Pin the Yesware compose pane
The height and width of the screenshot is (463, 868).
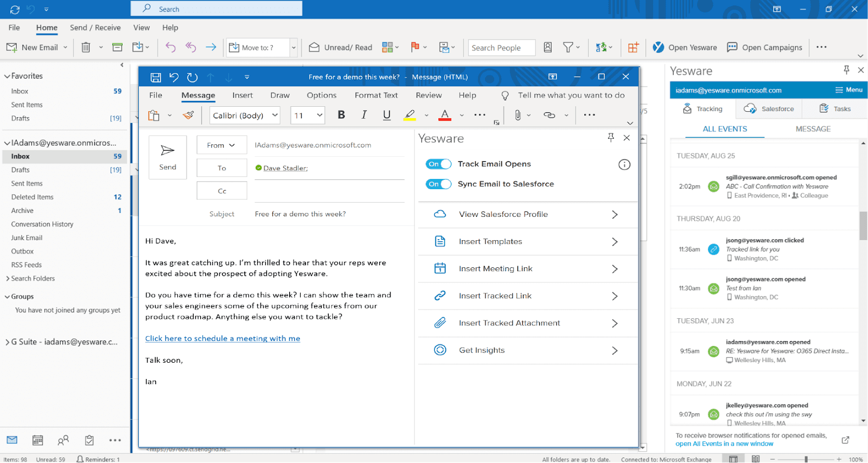click(611, 138)
